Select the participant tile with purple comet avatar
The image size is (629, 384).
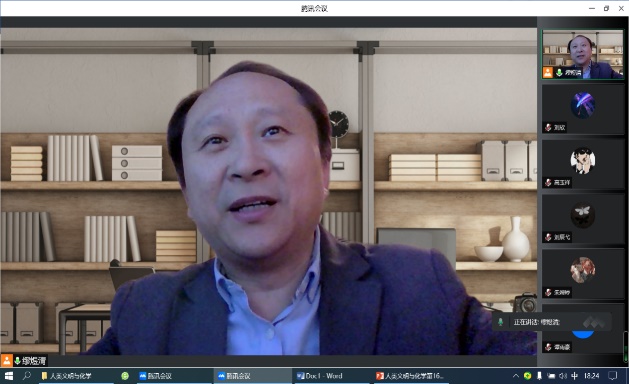point(582,109)
